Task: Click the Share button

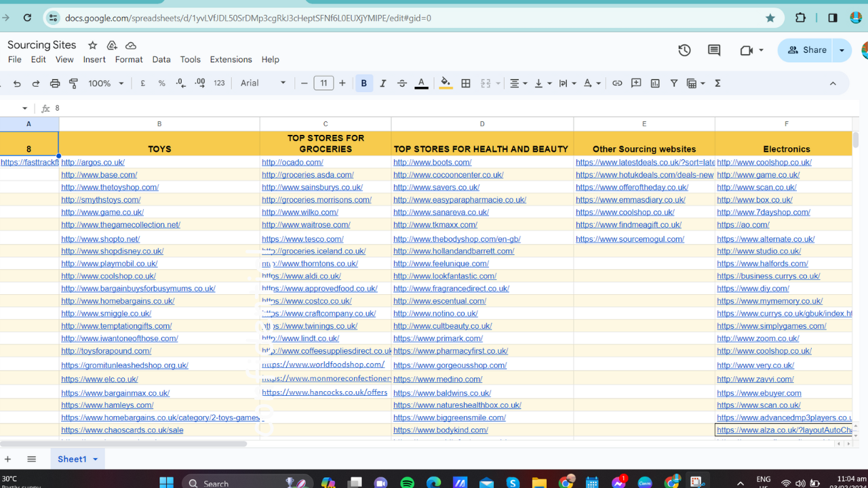Action: coord(807,50)
